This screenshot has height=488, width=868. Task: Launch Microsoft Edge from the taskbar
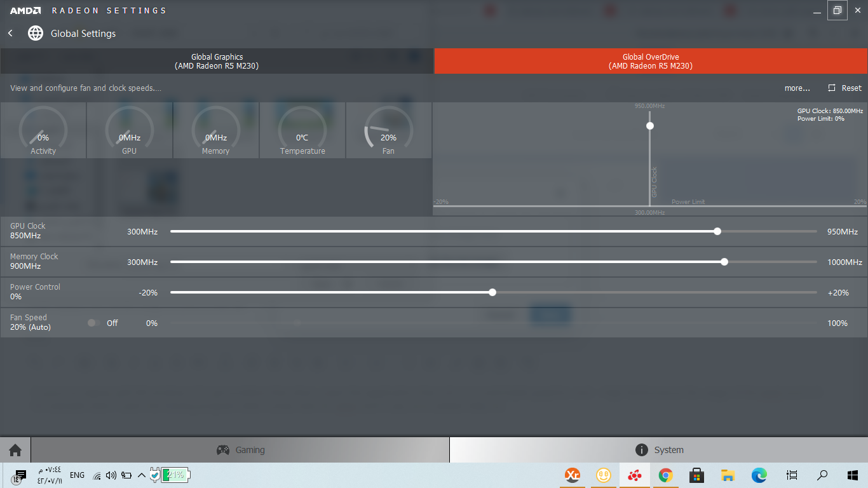[759, 475]
